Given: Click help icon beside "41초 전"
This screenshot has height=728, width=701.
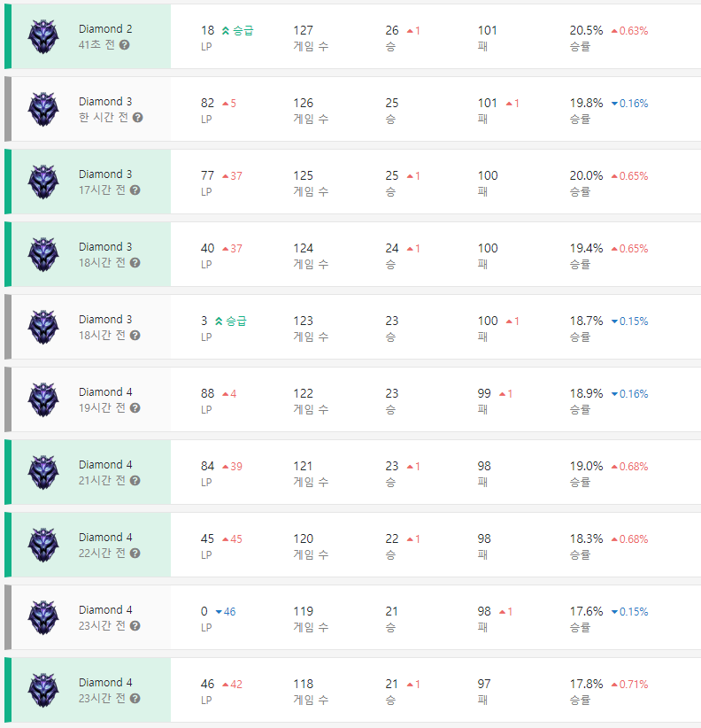Looking at the screenshot, I should [x=125, y=44].
